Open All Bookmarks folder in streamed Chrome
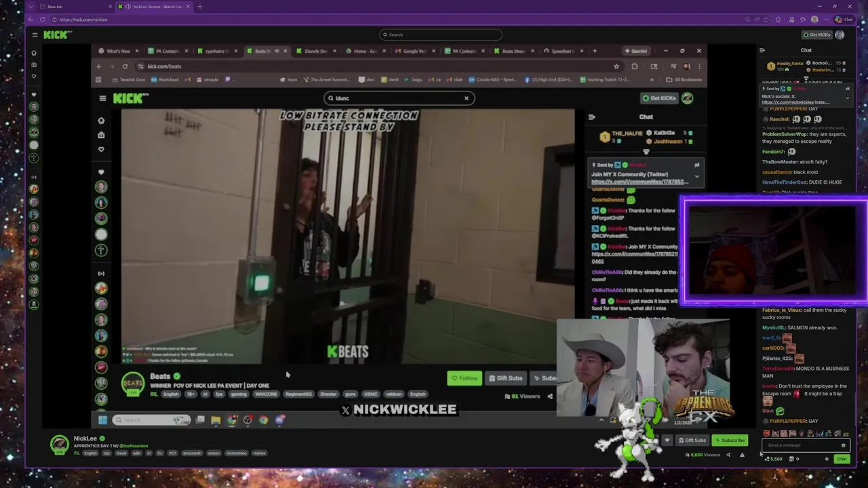 coord(684,79)
